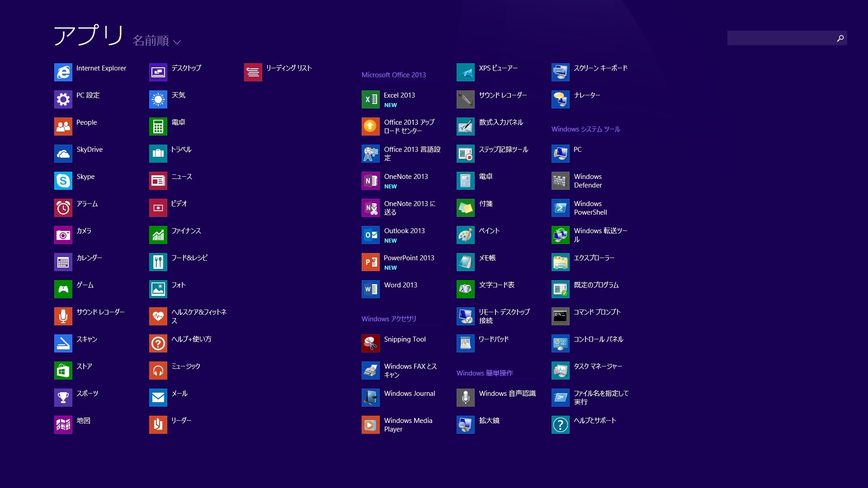
Task: Expand the 名前順 sort dropdown
Action: coord(156,41)
